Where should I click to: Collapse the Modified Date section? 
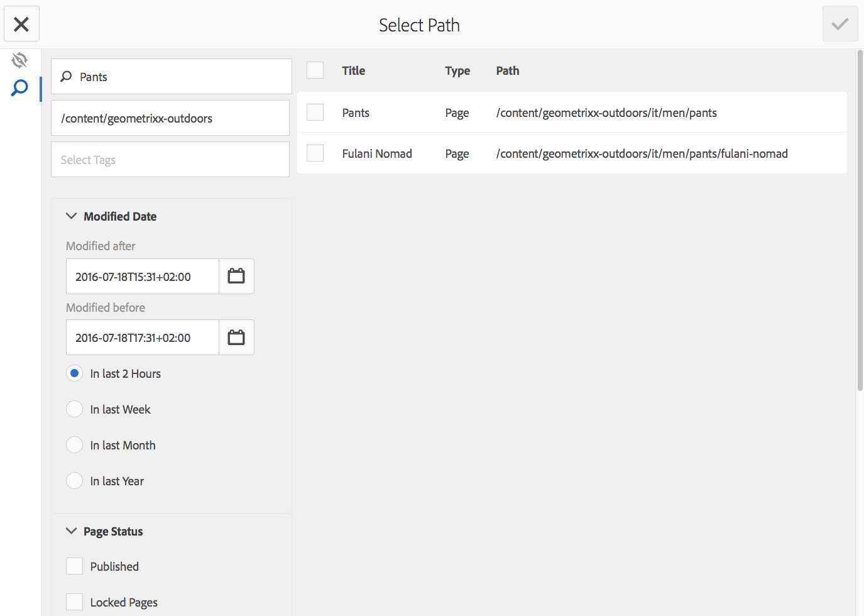tap(72, 216)
